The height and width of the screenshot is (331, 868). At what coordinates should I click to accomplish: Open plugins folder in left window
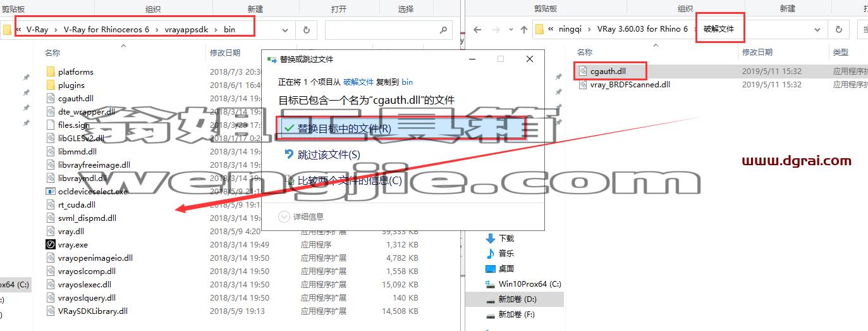point(71,85)
